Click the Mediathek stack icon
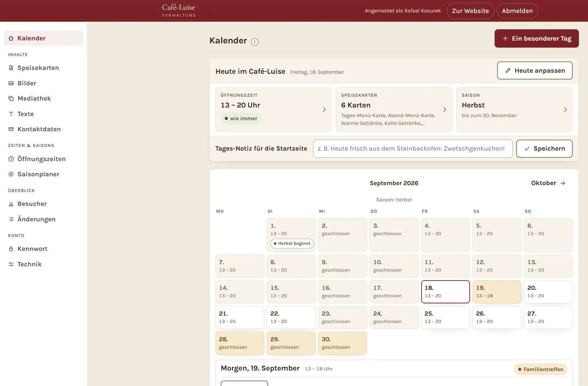Image resolution: width=588 pixels, height=386 pixels. coord(11,99)
